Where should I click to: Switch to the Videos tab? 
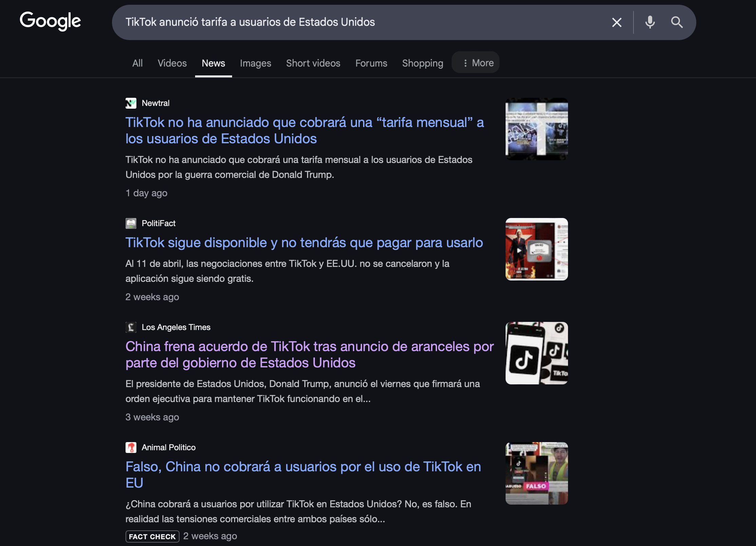[x=172, y=63]
